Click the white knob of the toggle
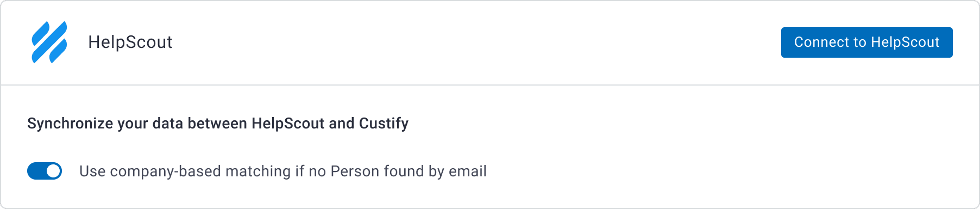 53,171
